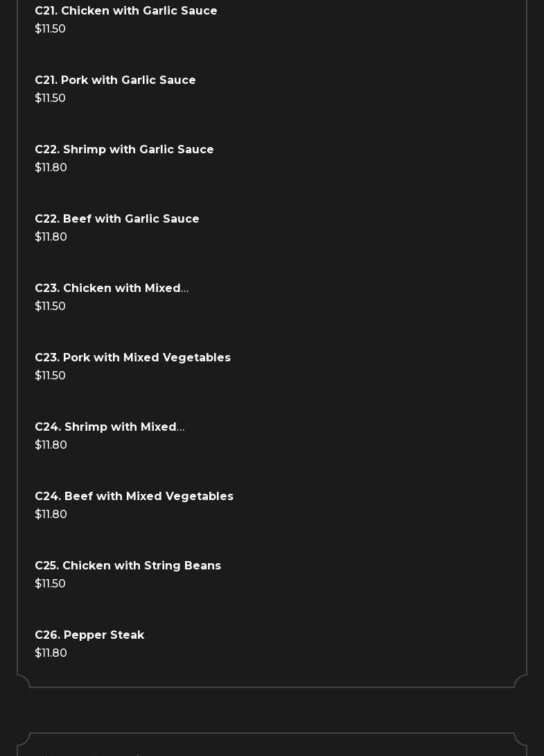Open C26. Pepper Steak menu item
This screenshot has width=544, height=756.
89,635
